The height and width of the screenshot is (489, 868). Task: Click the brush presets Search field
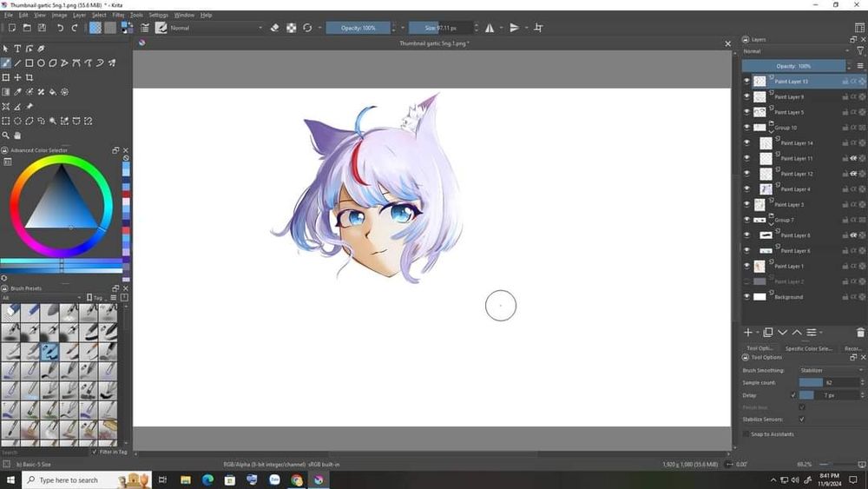pos(45,452)
